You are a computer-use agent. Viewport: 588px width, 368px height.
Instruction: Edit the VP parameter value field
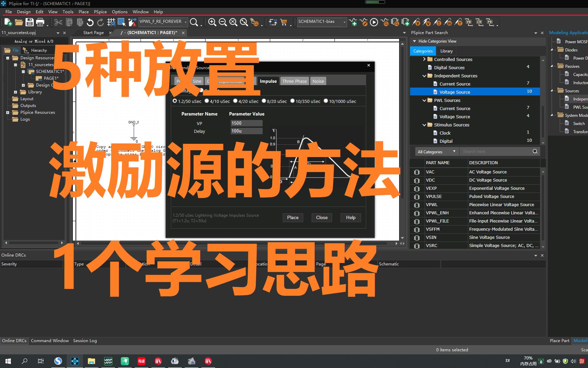pyautogui.click(x=246, y=123)
